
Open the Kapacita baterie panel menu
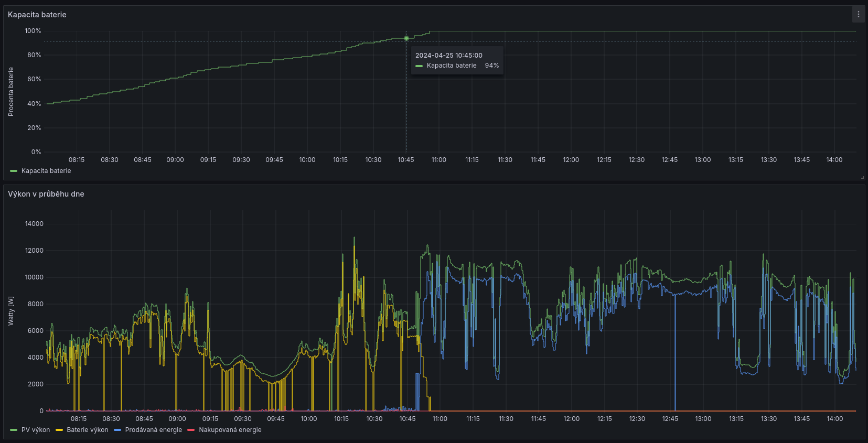coord(858,15)
